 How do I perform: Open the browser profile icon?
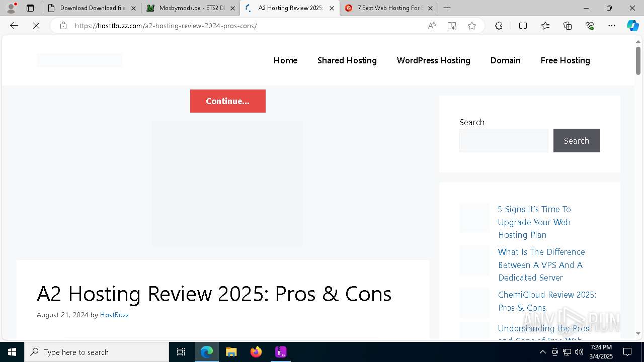pos(11,8)
